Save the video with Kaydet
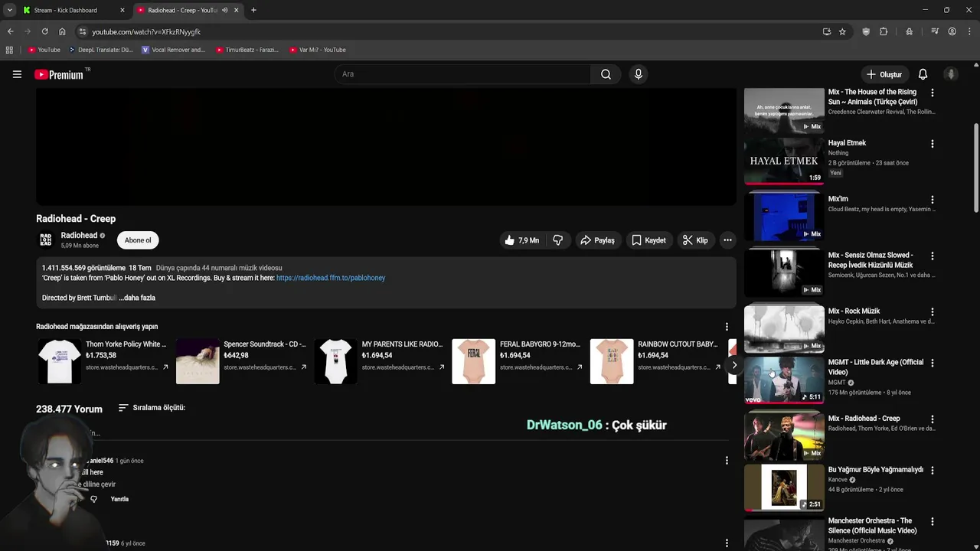The height and width of the screenshot is (551, 980). 648,240
